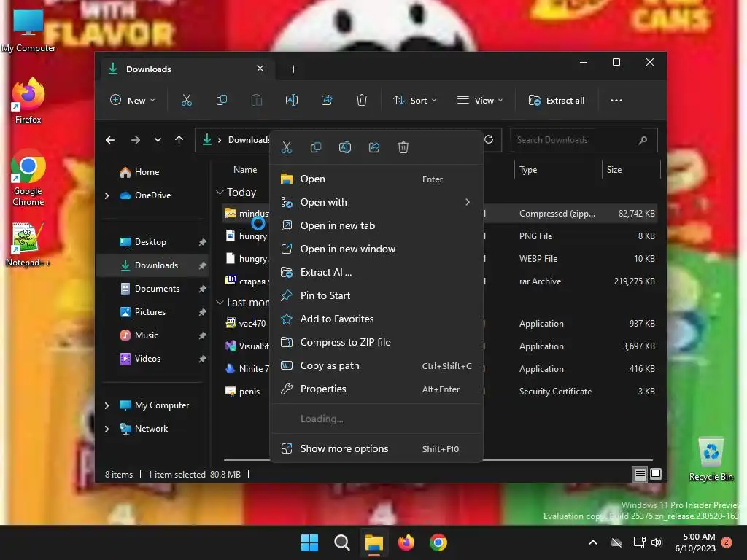
Task: Open the Sort dropdown
Action: [x=414, y=101]
